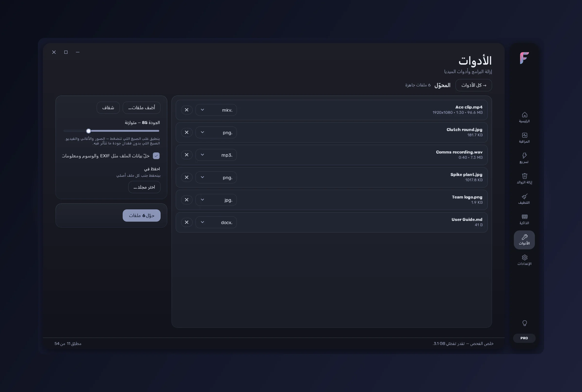Open the png format dropdown for Spike plant.jpg
582x392 pixels.
tap(216, 178)
